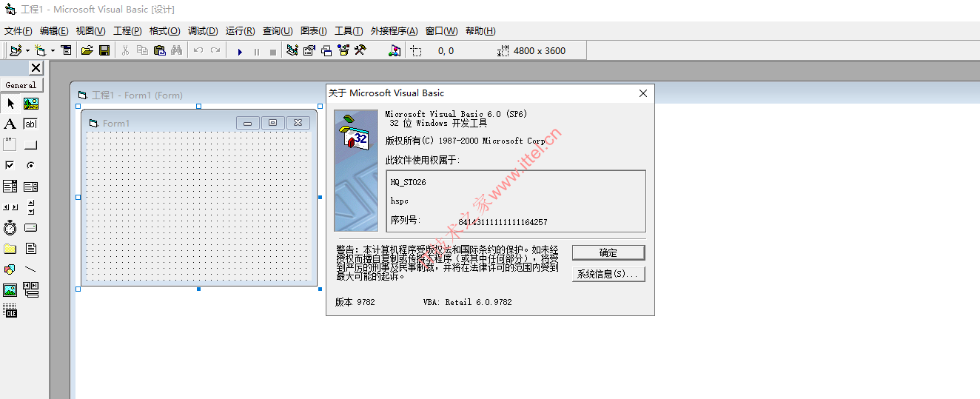Select the VScrollBar control in the toolbox

coord(31,207)
